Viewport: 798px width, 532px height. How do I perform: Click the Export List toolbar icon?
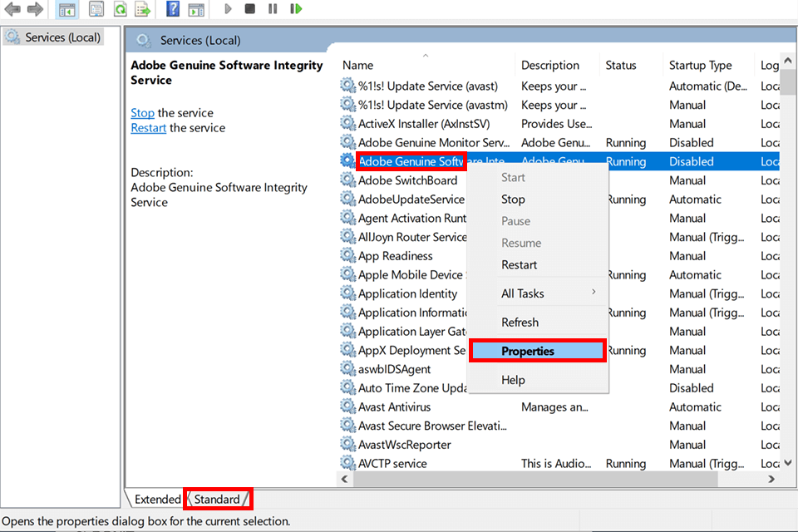(x=143, y=9)
